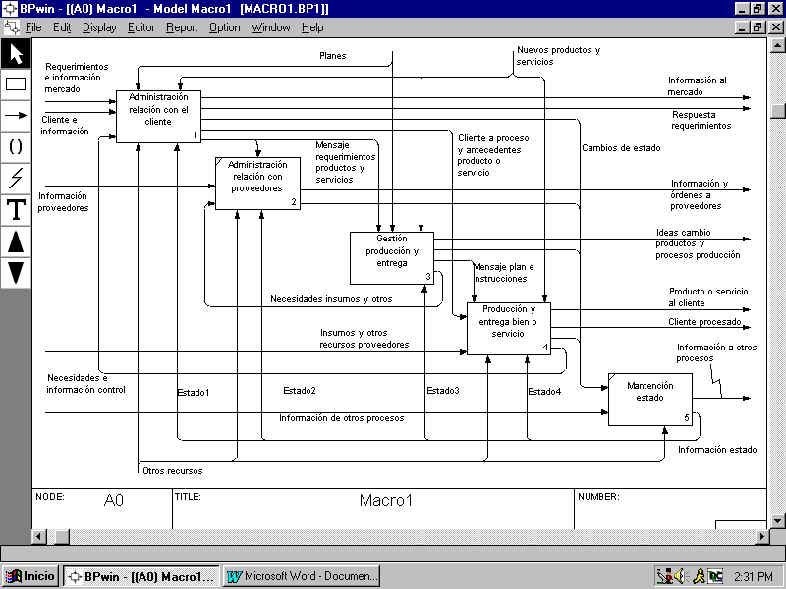Select the Gestión producción y entrega box
This screenshot has height=589, width=786.
point(391,258)
